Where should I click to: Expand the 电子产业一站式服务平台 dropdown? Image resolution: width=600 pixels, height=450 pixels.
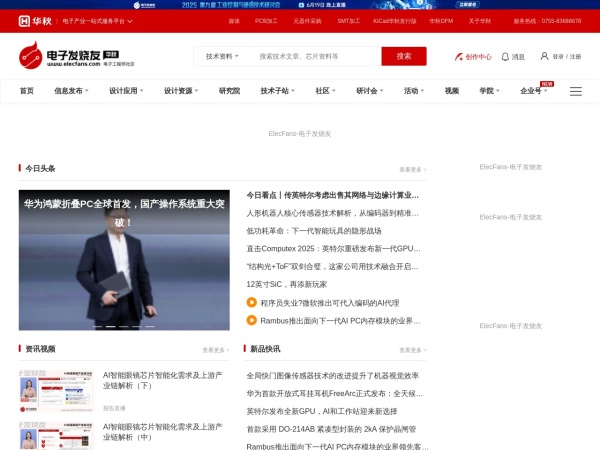coord(97,21)
